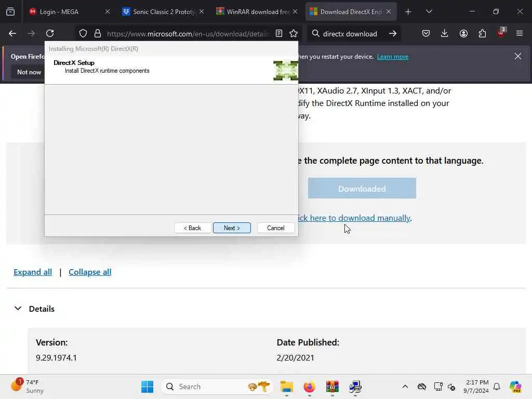532x399 pixels.
Task: Select the Download DirectX End tab
Action: point(351,11)
